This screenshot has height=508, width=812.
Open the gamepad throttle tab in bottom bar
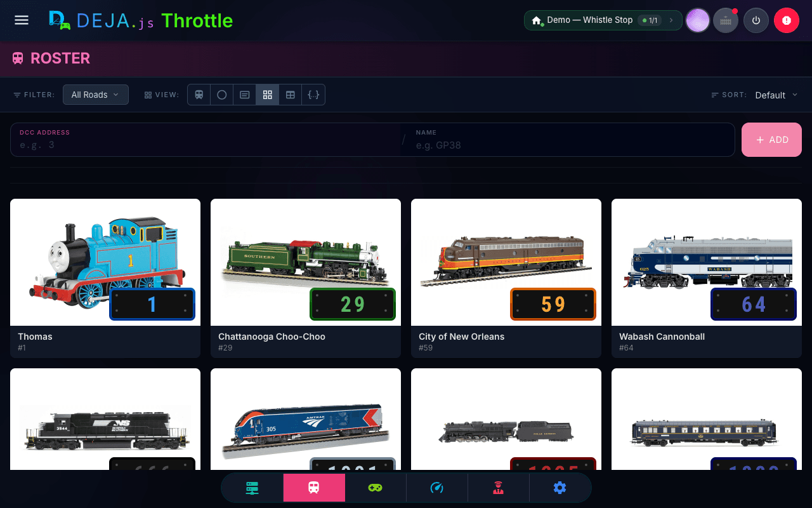pyautogui.click(x=376, y=488)
